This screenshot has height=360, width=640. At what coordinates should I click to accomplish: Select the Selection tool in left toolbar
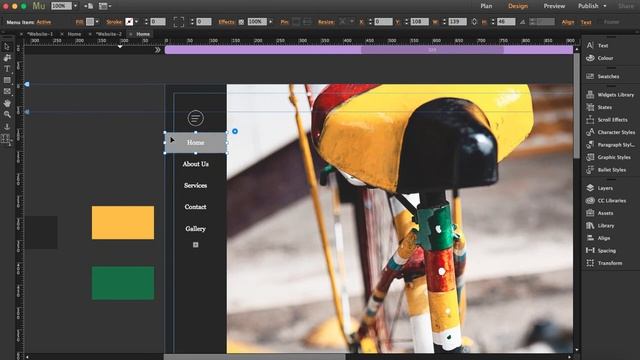(x=7, y=47)
